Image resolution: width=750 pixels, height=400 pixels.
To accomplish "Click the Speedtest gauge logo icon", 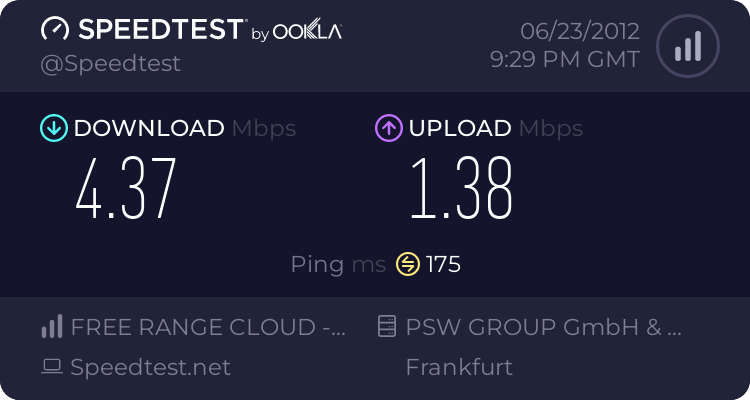I will tap(56, 30).
